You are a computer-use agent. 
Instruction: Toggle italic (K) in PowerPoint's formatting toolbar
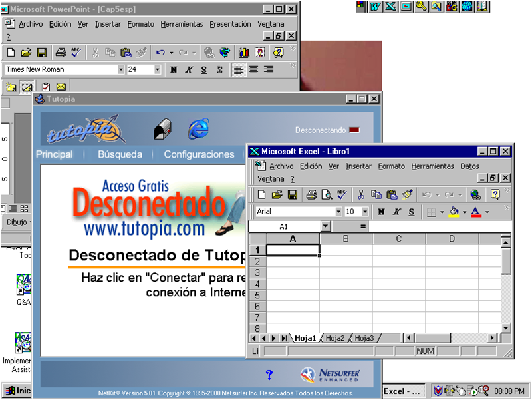189,70
